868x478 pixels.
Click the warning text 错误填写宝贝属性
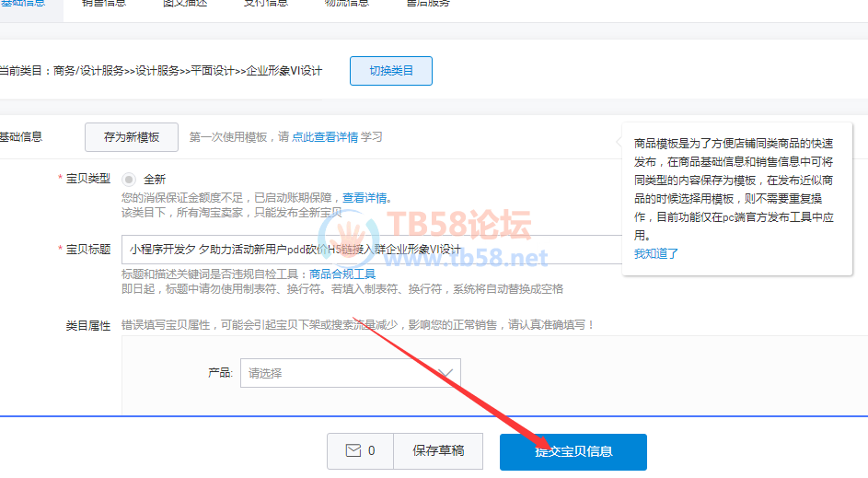pyautogui.click(x=358, y=324)
